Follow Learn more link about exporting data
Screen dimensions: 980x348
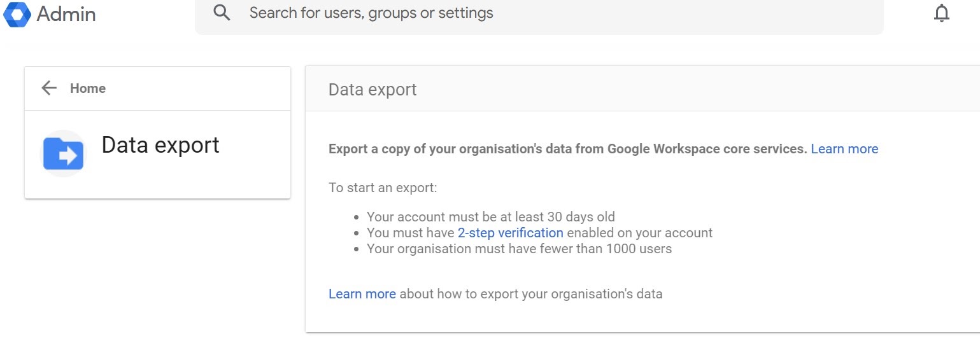362,294
